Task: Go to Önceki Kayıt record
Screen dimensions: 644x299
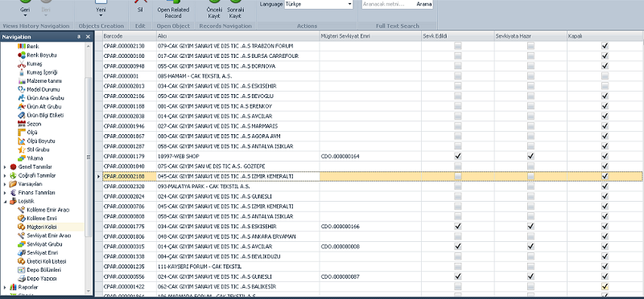Action: (x=214, y=10)
